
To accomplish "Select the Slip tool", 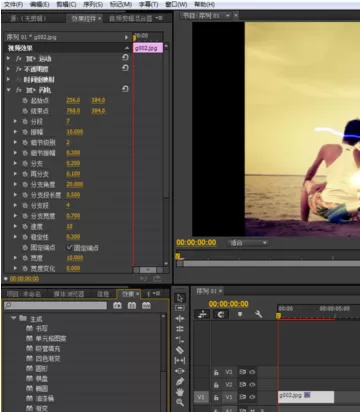I will click(x=180, y=360).
